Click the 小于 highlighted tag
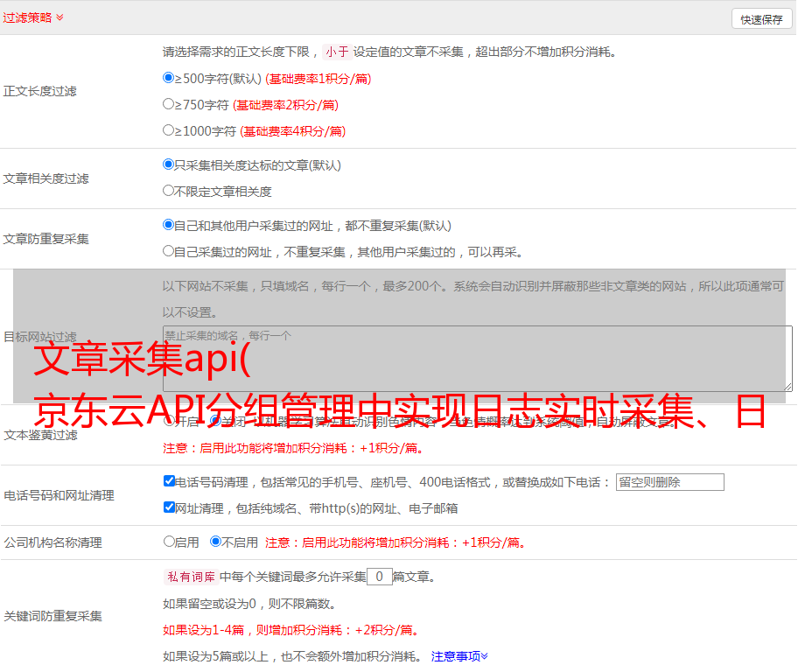Screen dimensions: 798x672 click(337, 52)
